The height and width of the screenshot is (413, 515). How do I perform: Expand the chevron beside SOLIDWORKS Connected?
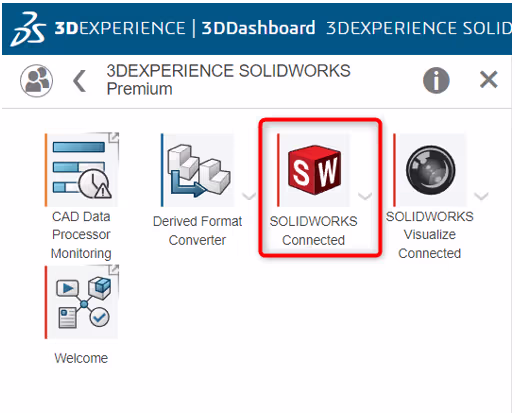pos(365,196)
